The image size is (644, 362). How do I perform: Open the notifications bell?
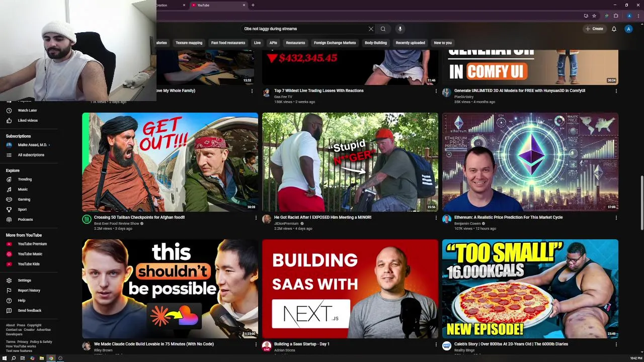pyautogui.click(x=614, y=29)
